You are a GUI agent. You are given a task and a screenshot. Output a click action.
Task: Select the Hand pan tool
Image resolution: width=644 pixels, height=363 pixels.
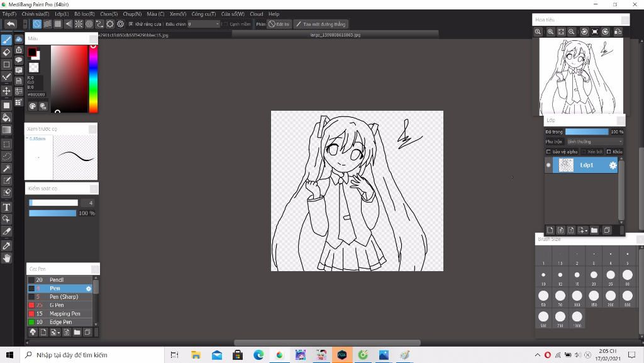(x=6, y=258)
